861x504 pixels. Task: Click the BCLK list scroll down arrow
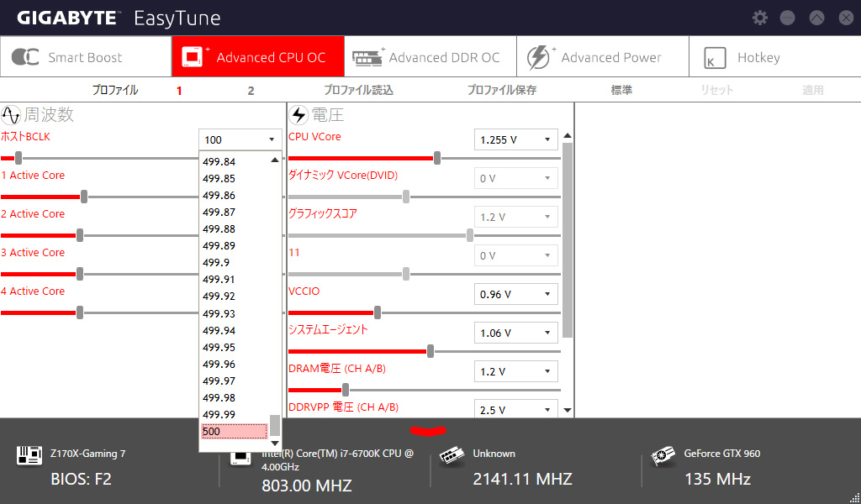tap(275, 444)
